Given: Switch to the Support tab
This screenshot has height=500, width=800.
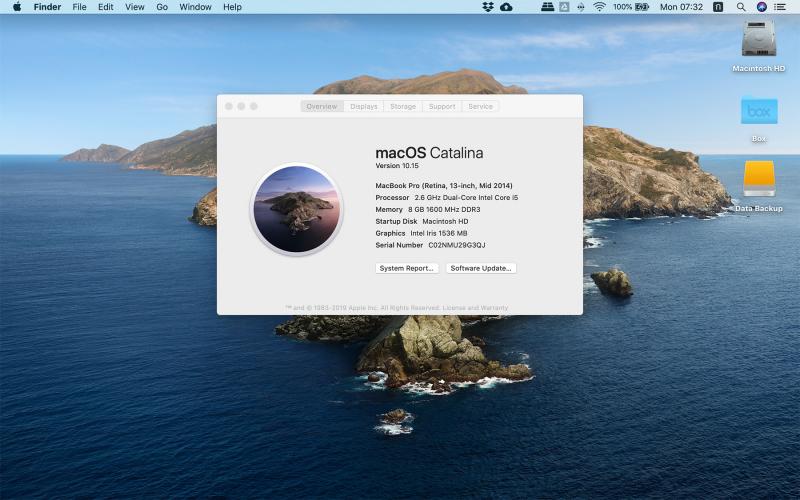Looking at the screenshot, I should [x=442, y=106].
